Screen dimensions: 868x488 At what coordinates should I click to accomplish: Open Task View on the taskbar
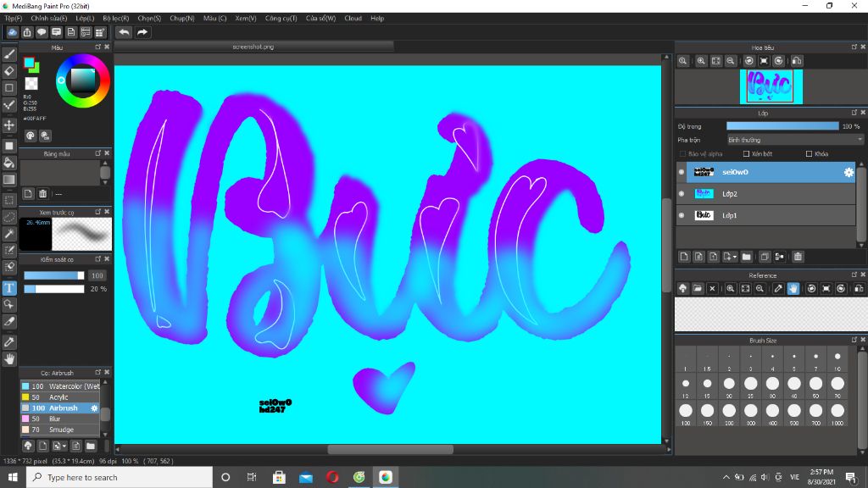[x=251, y=477]
